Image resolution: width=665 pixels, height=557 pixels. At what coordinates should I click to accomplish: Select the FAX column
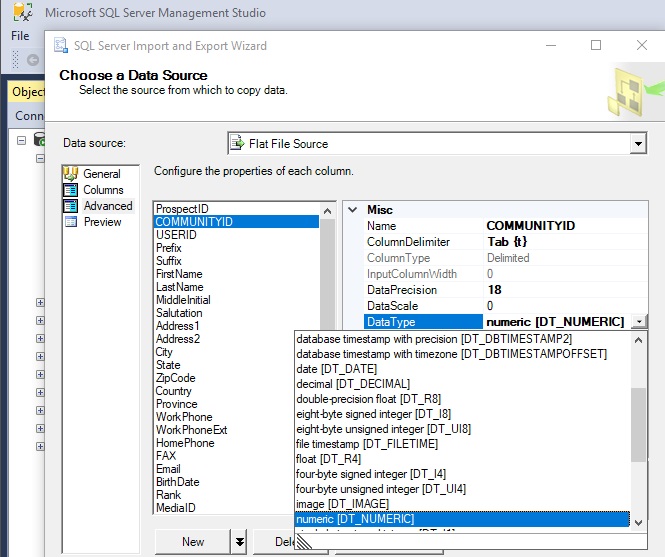(x=166, y=456)
